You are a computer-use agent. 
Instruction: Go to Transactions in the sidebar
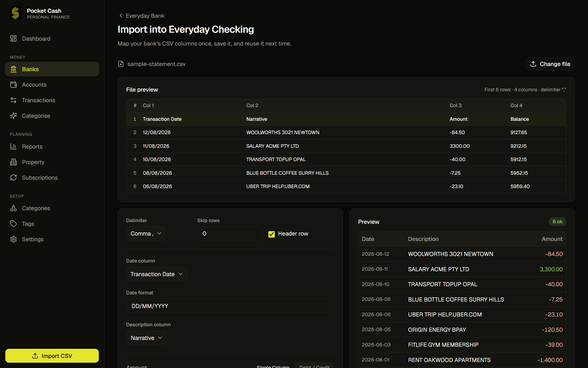[52, 100]
